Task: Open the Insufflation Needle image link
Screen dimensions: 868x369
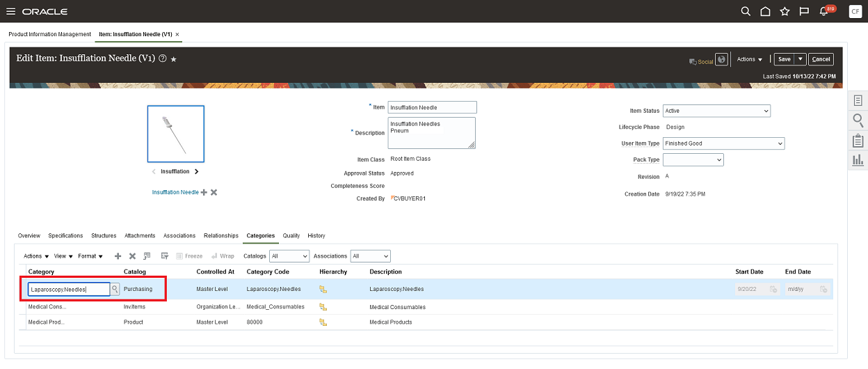Action: coord(175,192)
